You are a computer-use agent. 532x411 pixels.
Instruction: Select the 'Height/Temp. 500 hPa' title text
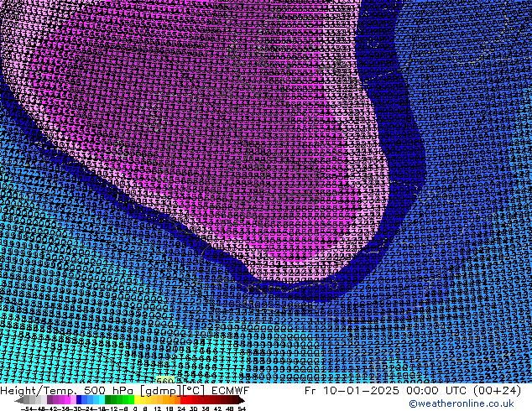[x=67, y=391]
